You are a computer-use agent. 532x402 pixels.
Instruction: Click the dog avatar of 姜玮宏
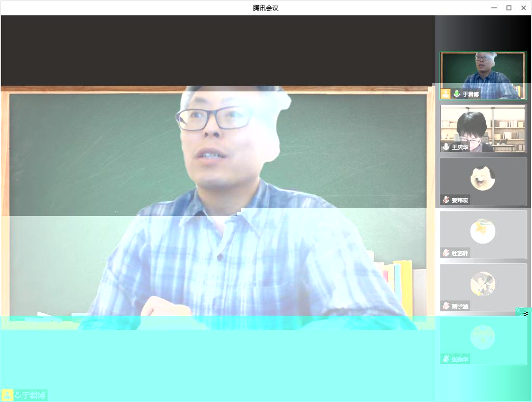pos(483,178)
